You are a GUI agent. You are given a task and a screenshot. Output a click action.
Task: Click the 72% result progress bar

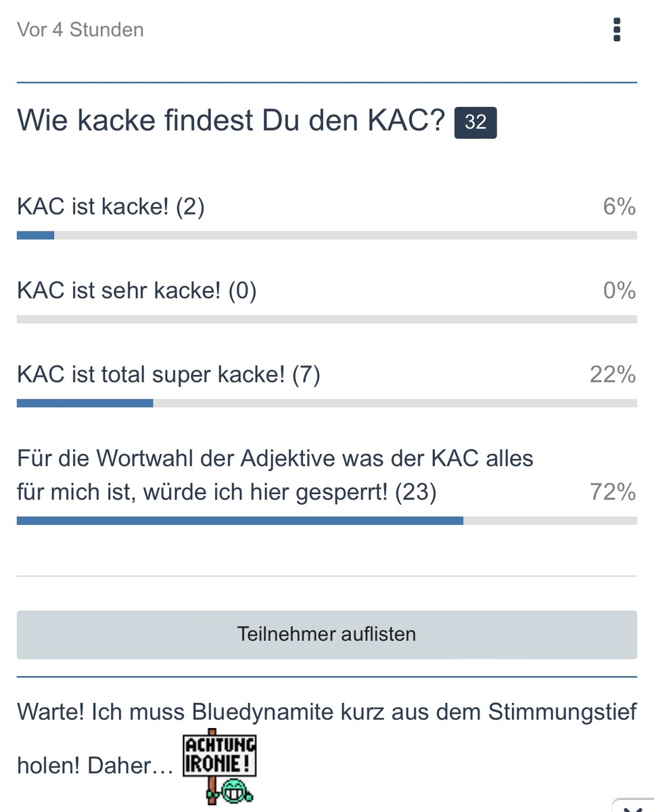click(x=327, y=521)
